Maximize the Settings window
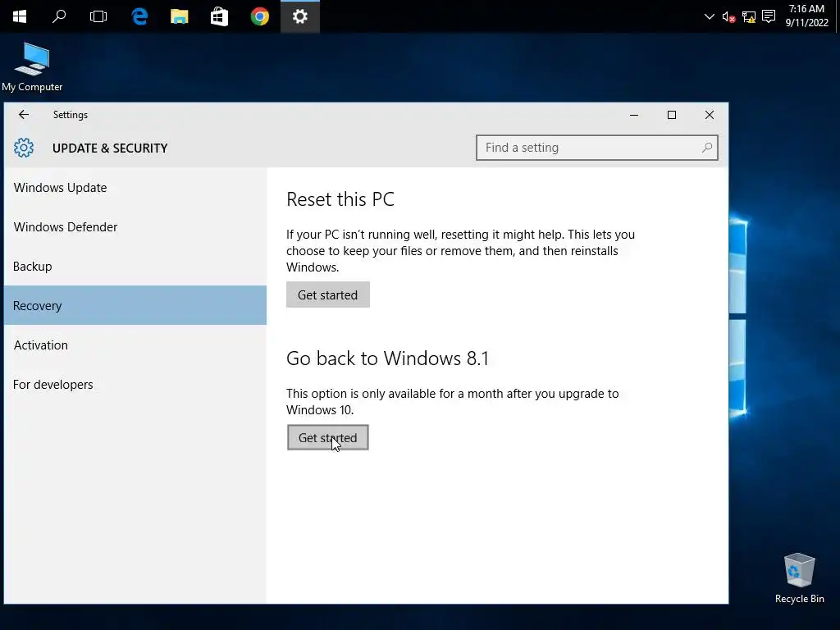This screenshot has width=840, height=630. click(x=672, y=115)
